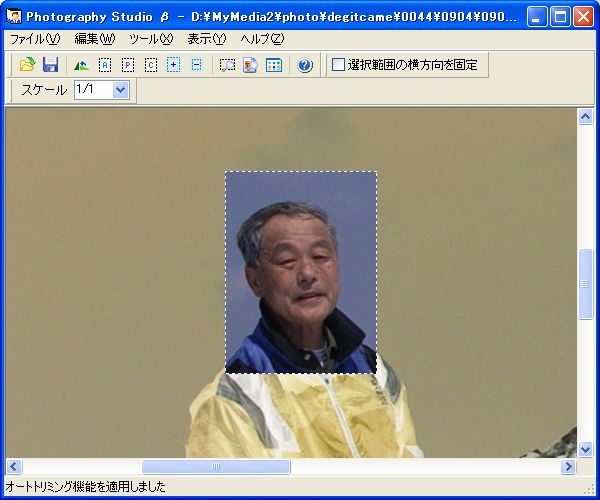The image size is (600, 500).
Task: Click the horizontal scrollbar right arrow
Action: (x=568, y=466)
